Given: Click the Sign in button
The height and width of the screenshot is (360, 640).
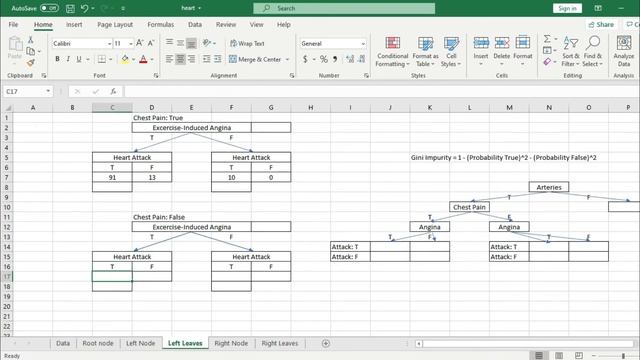Looking at the screenshot, I should [x=567, y=8].
